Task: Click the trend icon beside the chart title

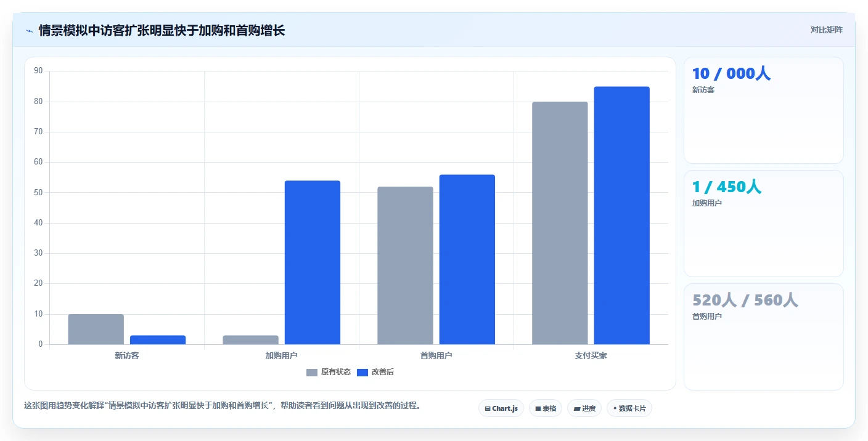Action: point(29,31)
